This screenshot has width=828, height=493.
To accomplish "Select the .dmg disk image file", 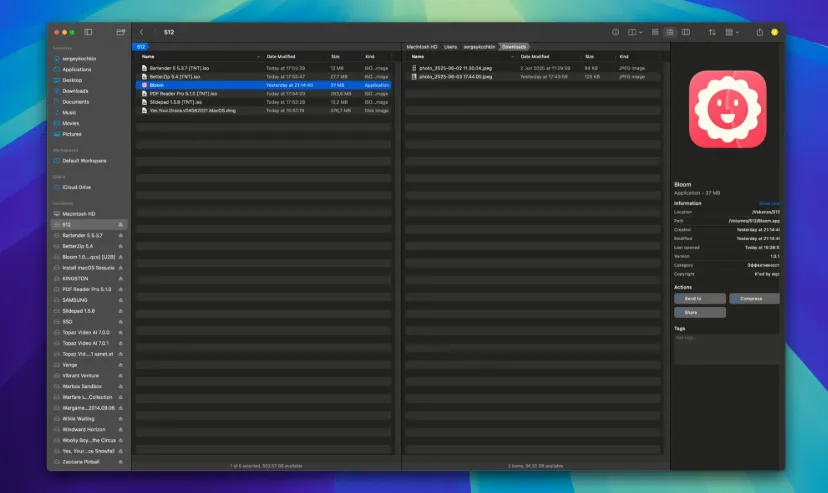I will [264, 110].
